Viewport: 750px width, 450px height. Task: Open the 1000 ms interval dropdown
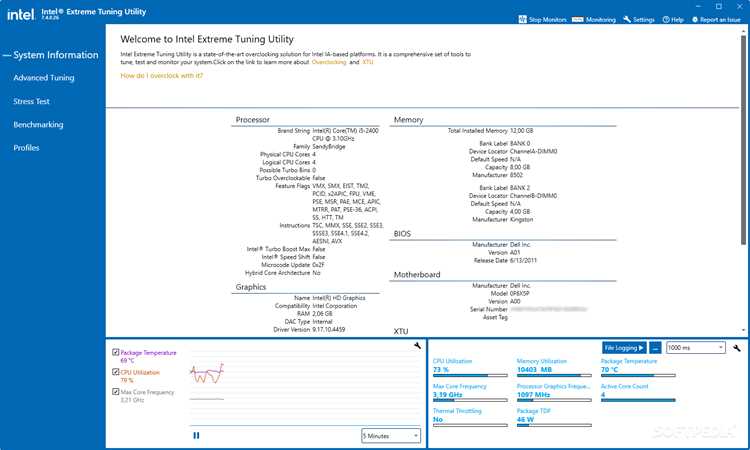point(695,348)
